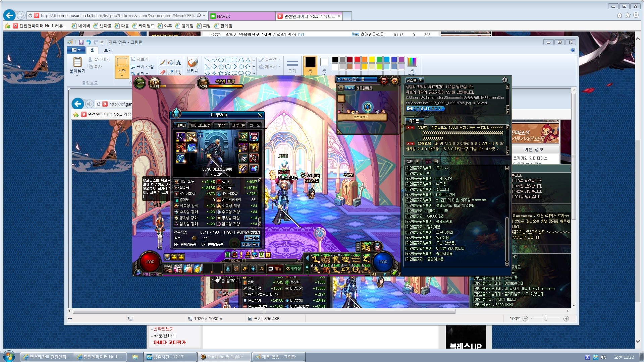Click the Undo arrow in Paint toolbar
The height and width of the screenshot is (362, 644).
88,42
